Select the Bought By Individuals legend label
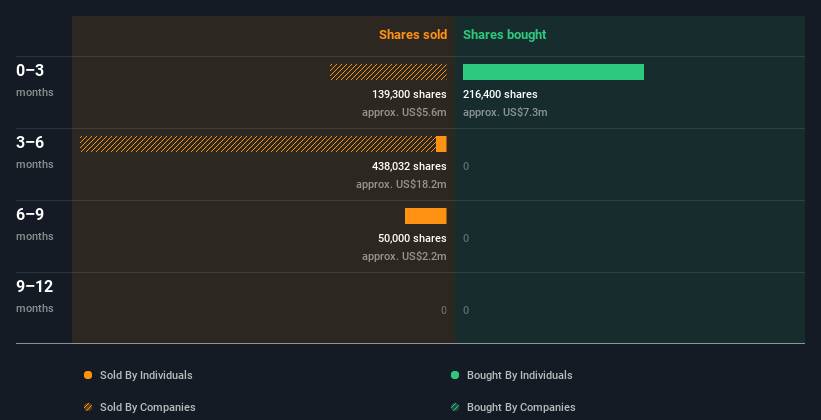 (519, 375)
